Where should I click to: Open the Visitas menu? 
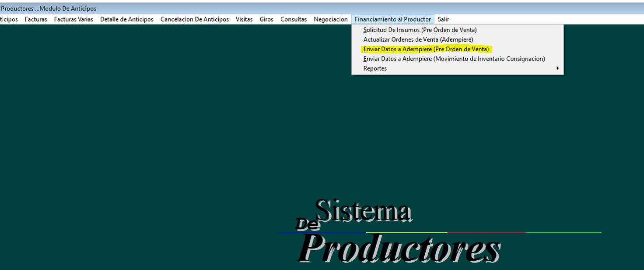coord(244,19)
